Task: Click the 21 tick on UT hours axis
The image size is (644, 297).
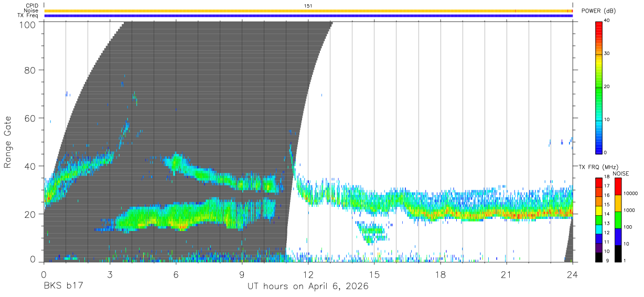Action: pos(506,274)
